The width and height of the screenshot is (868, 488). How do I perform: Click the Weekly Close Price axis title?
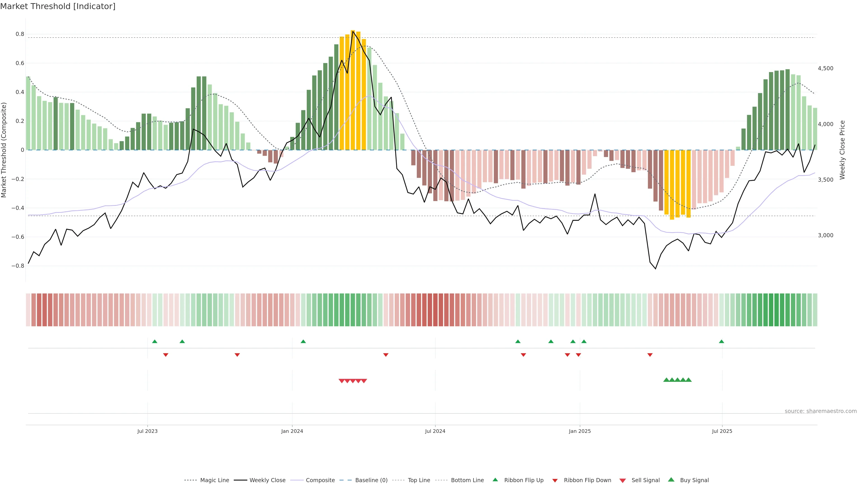(x=842, y=150)
